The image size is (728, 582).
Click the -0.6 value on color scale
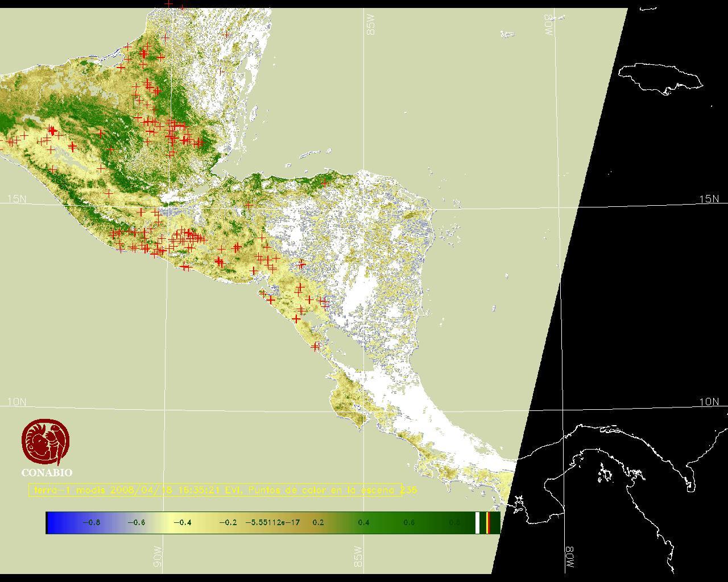tap(136, 522)
